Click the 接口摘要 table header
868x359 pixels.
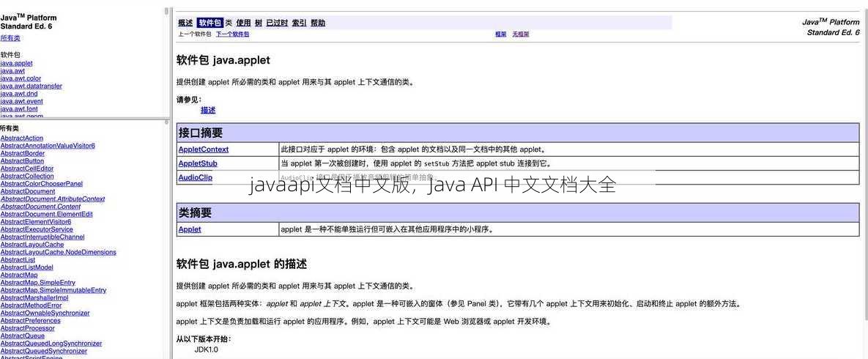(518, 133)
